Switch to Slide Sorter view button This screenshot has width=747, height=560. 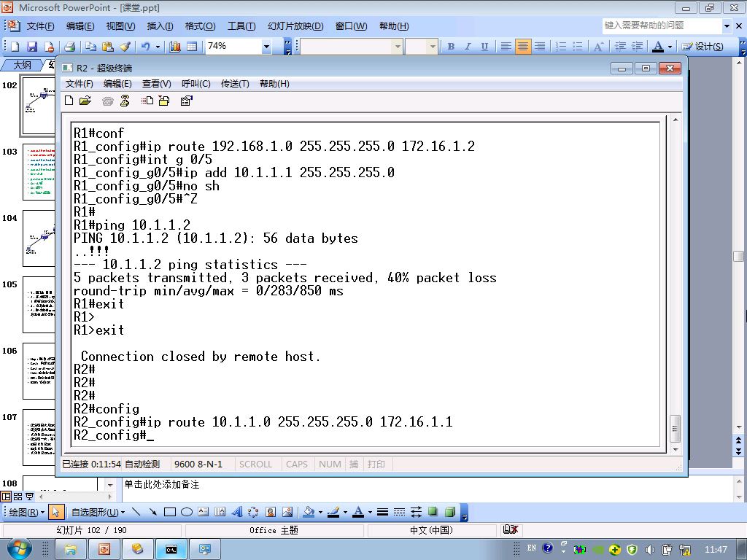pyautogui.click(x=18, y=496)
